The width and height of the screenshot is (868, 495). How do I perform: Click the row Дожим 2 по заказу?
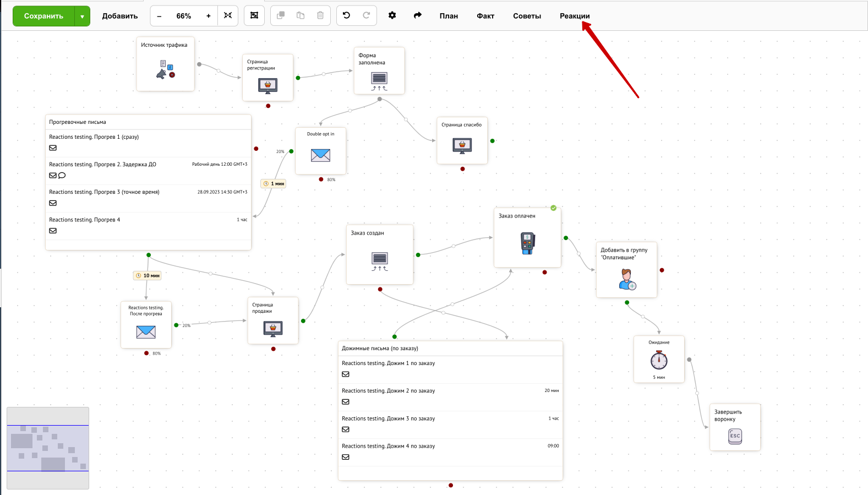tap(450, 397)
